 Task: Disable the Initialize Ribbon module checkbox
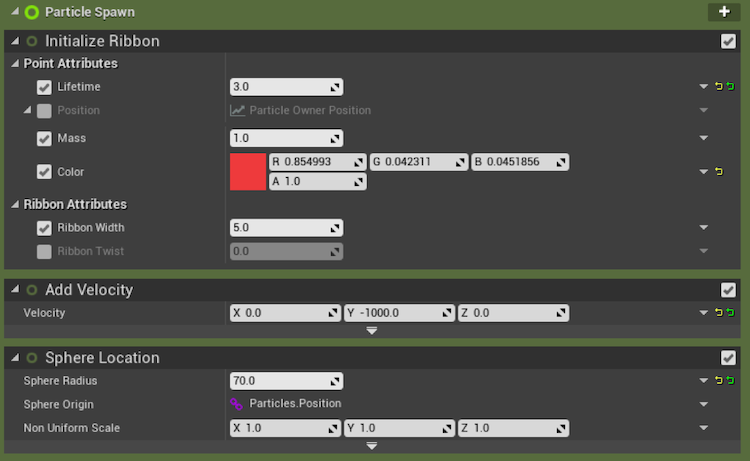[728, 41]
